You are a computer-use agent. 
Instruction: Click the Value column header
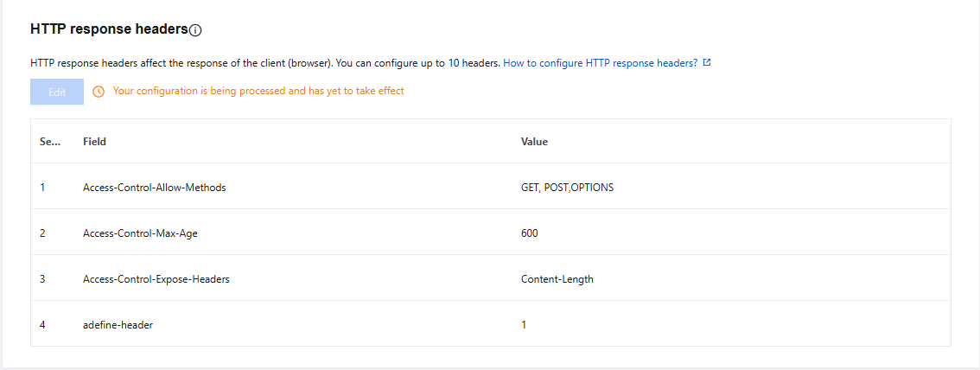534,142
